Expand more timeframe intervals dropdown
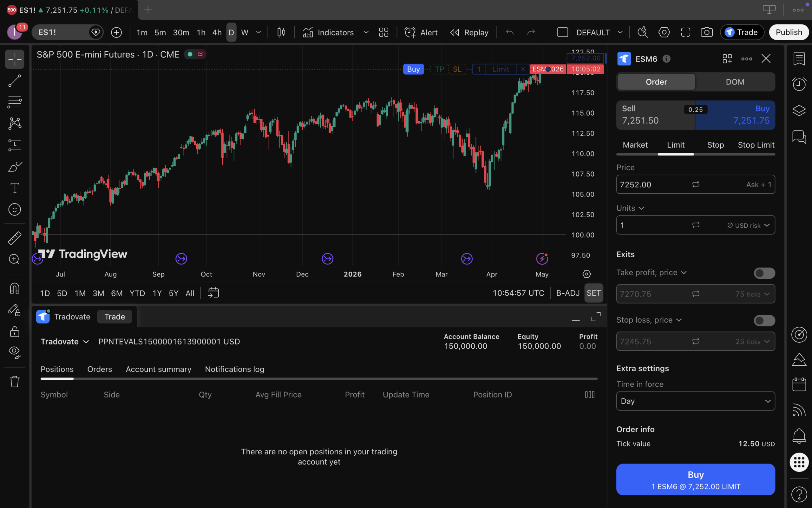The image size is (812, 508). (x=259, y=32)
